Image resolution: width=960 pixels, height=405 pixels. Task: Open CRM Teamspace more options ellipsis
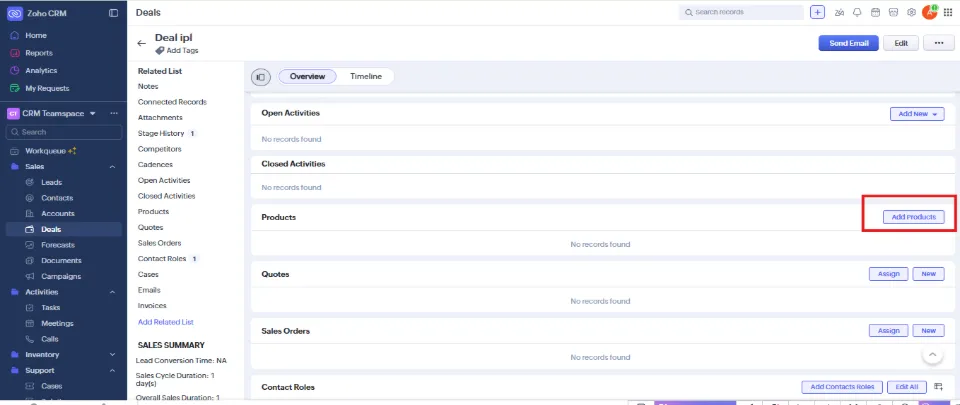pos(114,113)
